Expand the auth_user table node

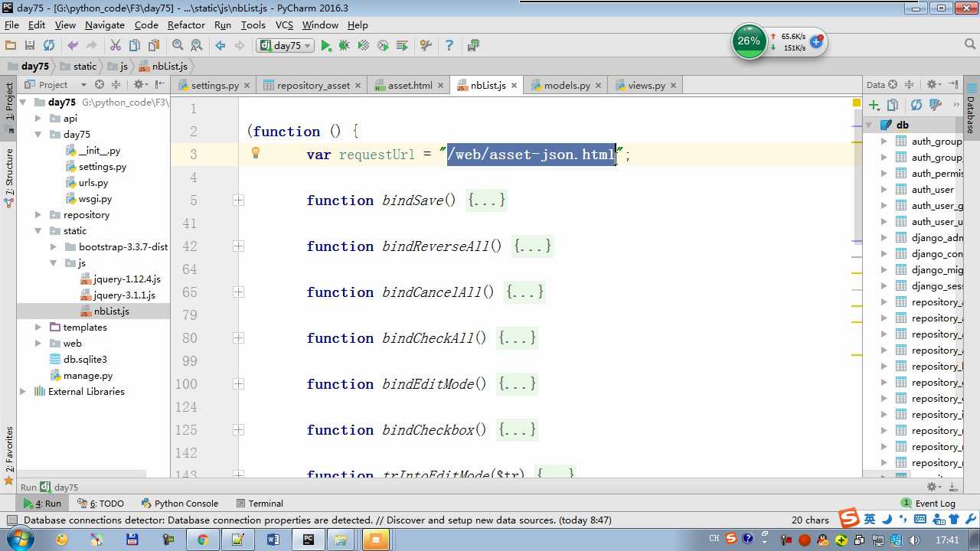pos(884,190)
